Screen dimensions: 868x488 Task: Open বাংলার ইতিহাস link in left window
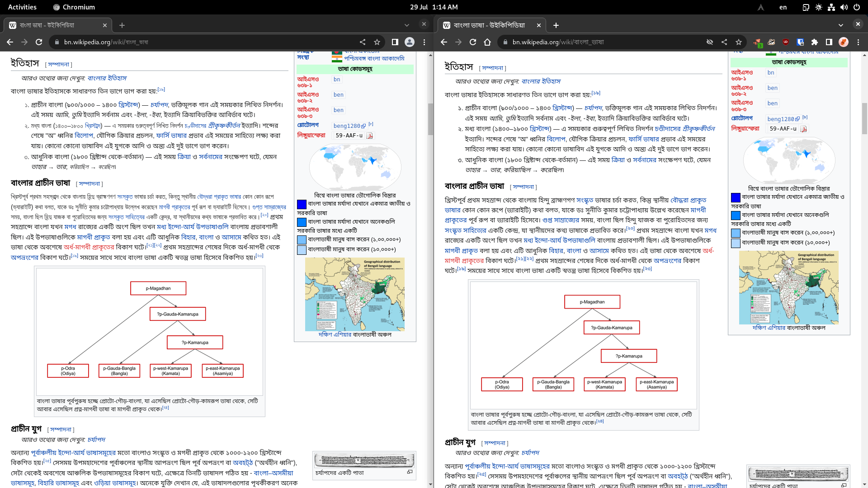click(107, 78)
